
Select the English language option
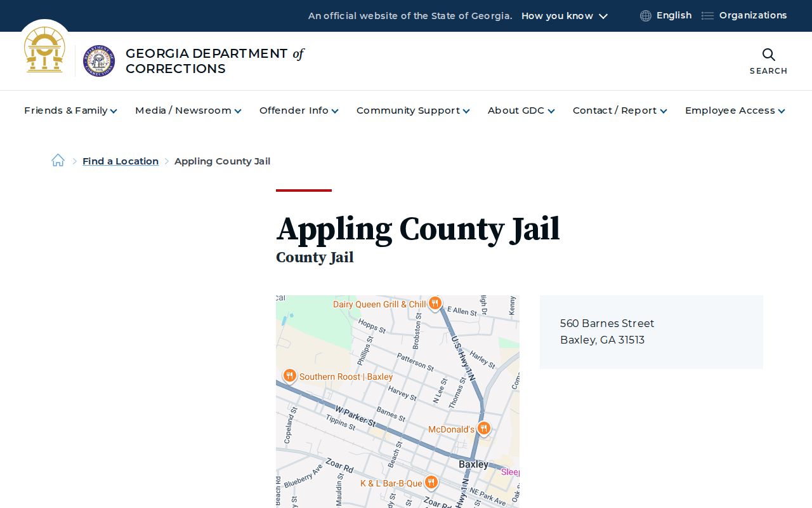click(674, 15)
